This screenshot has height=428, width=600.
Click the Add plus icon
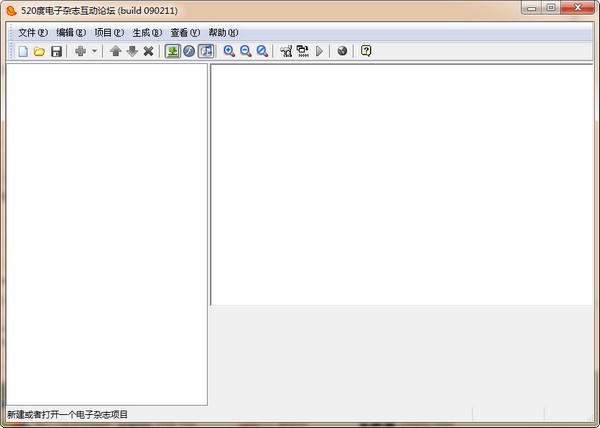80,51
